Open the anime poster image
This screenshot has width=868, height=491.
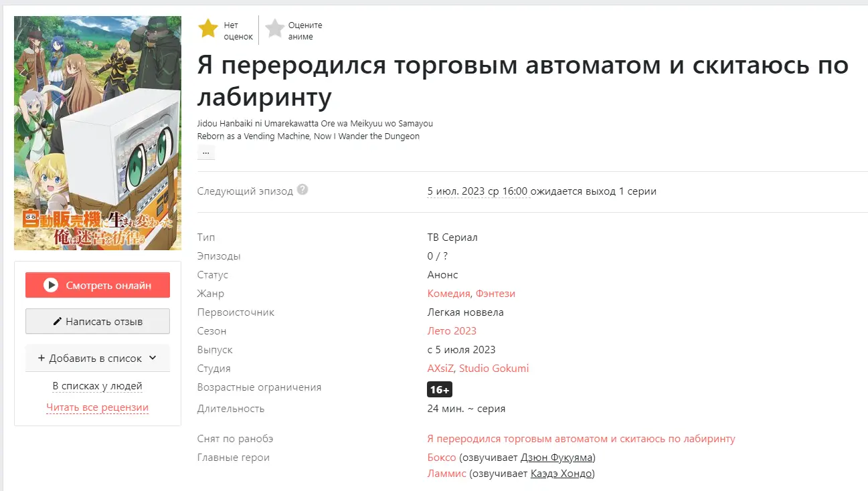coord(98,133)
